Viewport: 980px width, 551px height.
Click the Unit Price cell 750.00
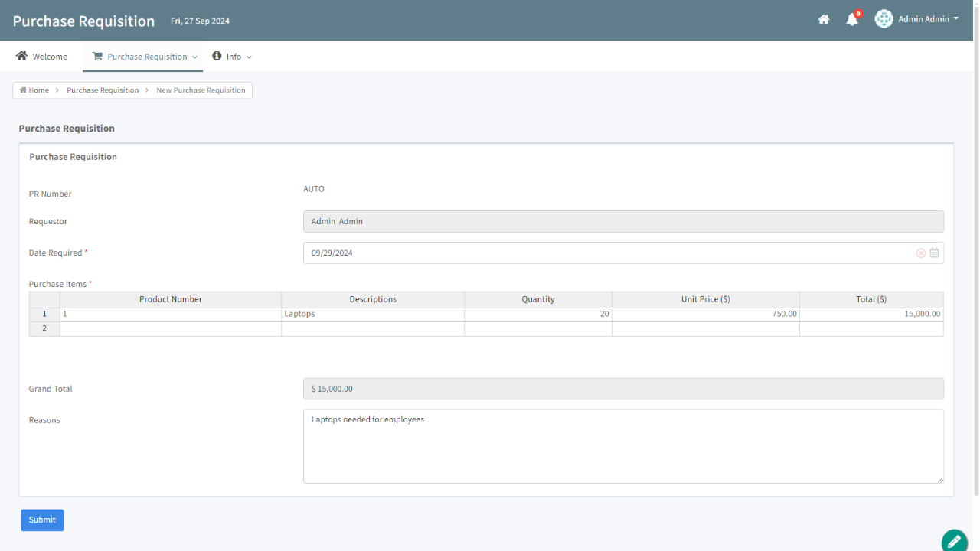click(705, 315)
